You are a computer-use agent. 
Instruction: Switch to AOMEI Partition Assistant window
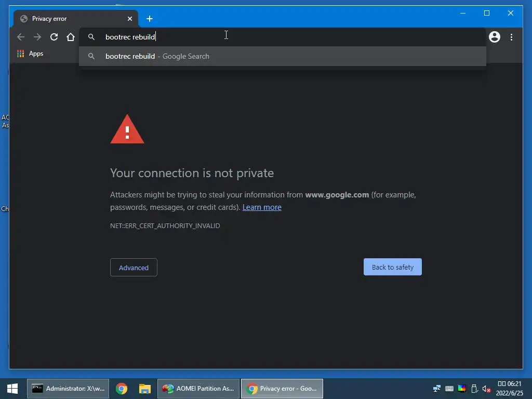[x=198, y=389]
